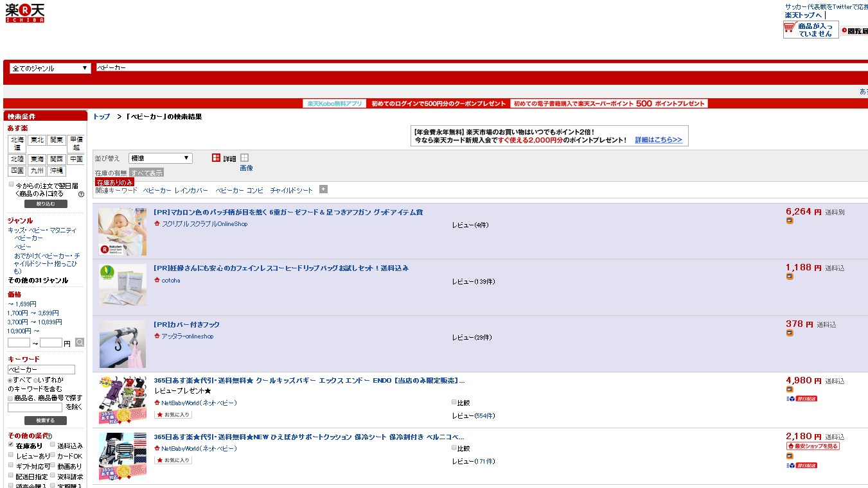868x488 pixels.
Task: Click card icon under 6,264円 price
Action: pyautogui.click(x=790, y=220)
